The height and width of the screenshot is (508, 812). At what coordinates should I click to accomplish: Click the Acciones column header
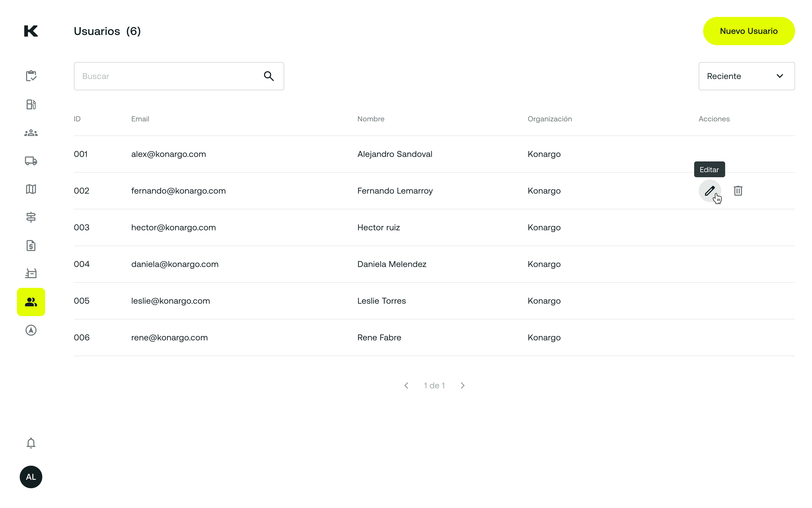pos(714,119)
